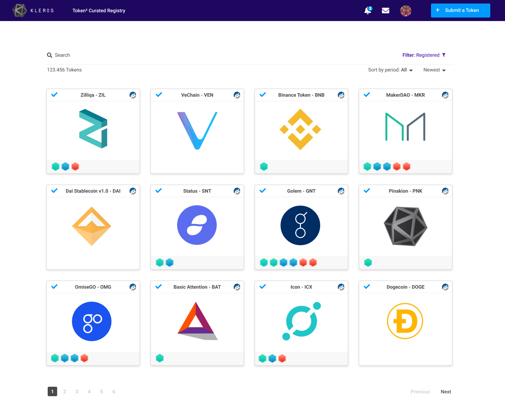This screenshot has width=505, height=420.
Task: Click the chart badge icon on Binance Token card
Action: click(x=341, y=95)
